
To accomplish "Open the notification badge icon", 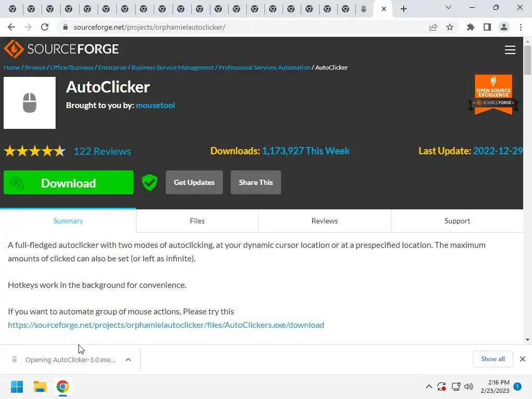I will [517, 387].
